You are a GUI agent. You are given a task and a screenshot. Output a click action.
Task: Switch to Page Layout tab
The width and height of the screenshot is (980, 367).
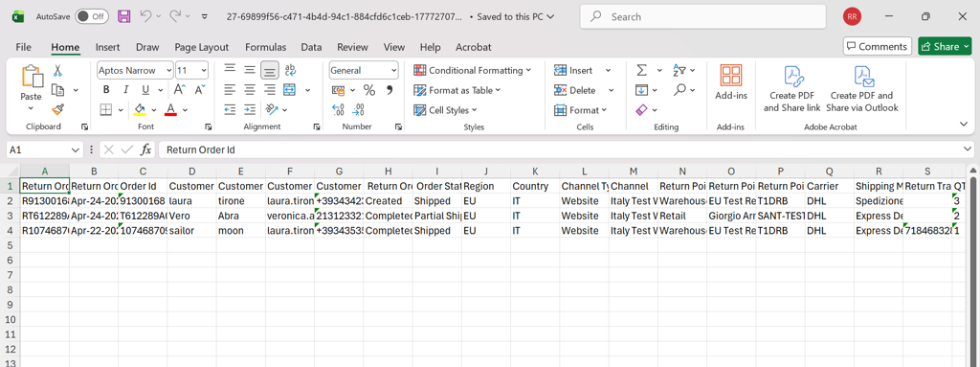coord(202,47)
